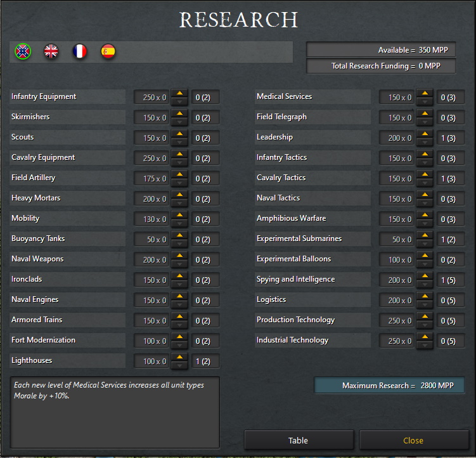Decrease Lighthouses research with down arrow

point(180,365)
